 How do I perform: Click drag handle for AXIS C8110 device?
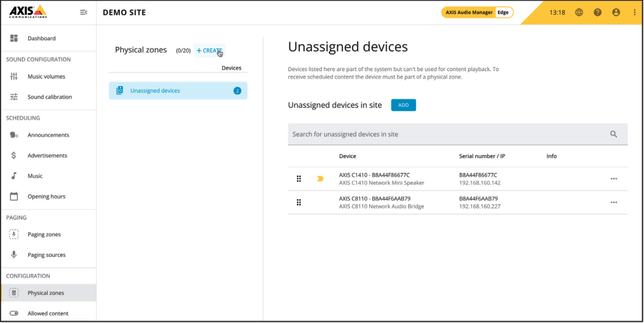coord(299,202)
